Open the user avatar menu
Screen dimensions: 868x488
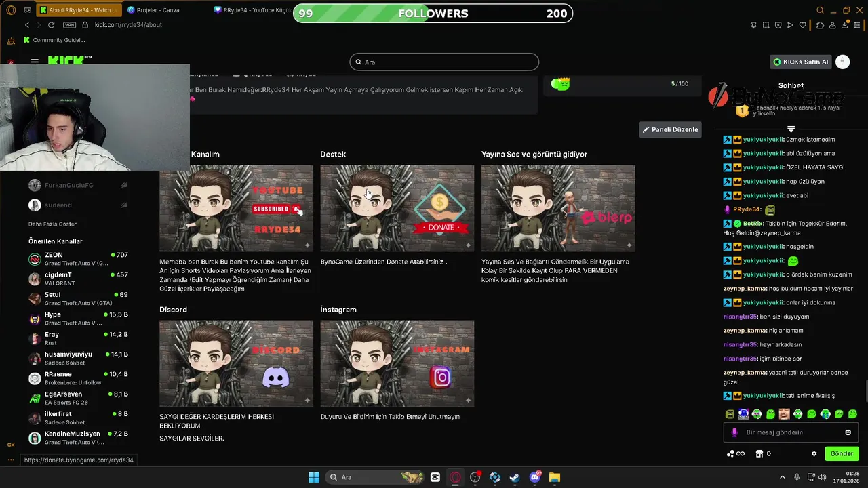coord(843,62)
